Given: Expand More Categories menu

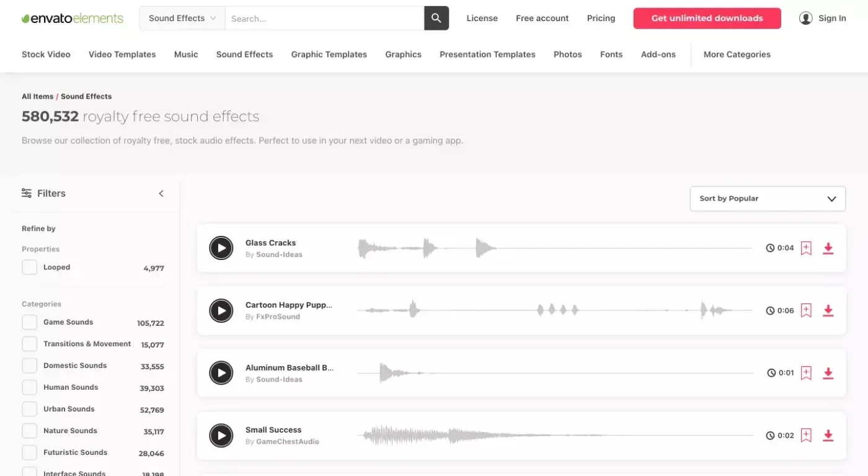Looking at the screenshot, I should pyautogui.click(x=737, y=55).
